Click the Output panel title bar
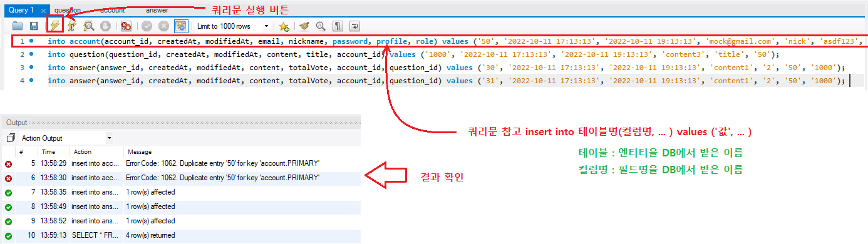 click(x=182, y=123)
